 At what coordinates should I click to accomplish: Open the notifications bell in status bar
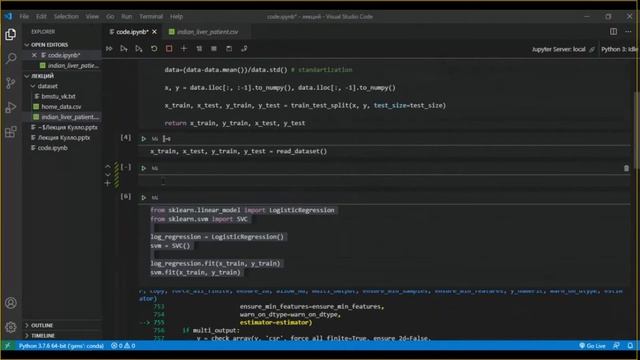[x=630, y=346]
